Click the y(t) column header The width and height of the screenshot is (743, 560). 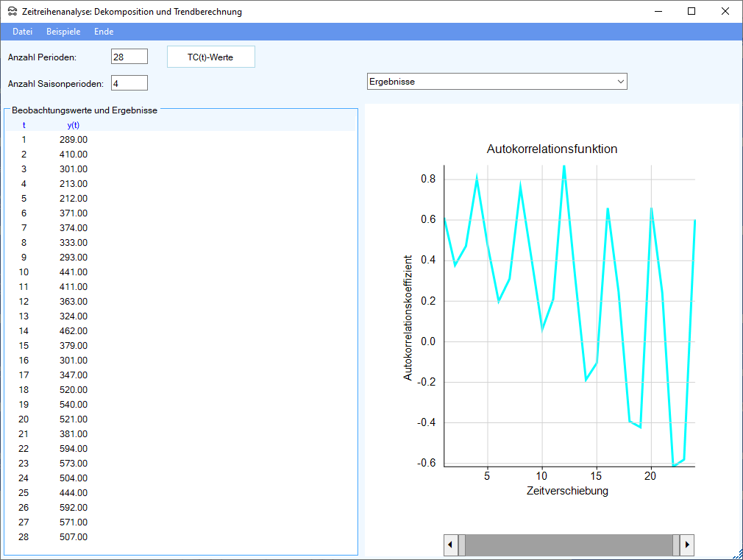click(73, 125)
